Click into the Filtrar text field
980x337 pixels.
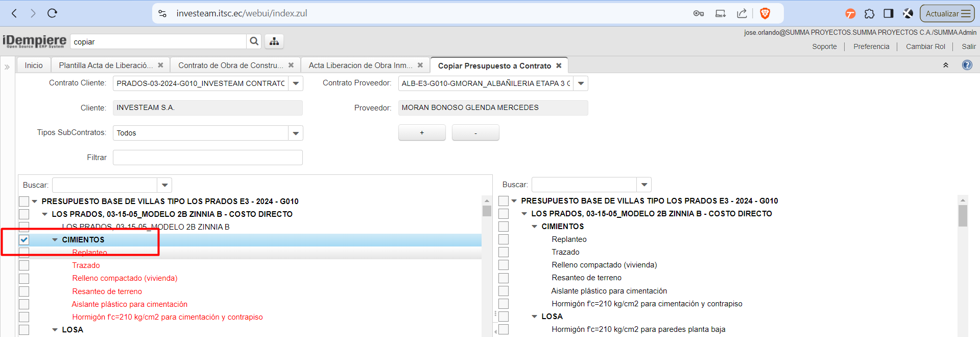pyautogui.click(x=207, y=158)
